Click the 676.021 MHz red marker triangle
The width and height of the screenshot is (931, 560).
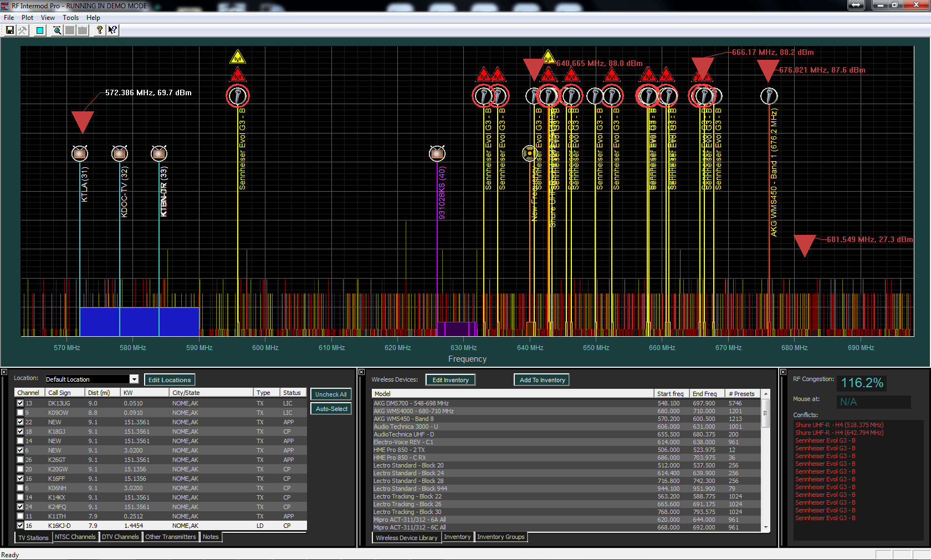[768, 71]
